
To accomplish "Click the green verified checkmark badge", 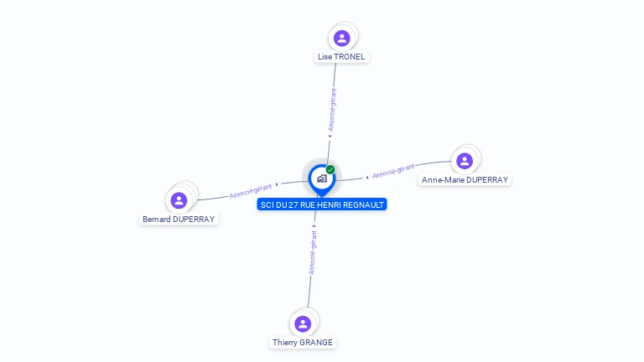I will click(x=330, y=169).
